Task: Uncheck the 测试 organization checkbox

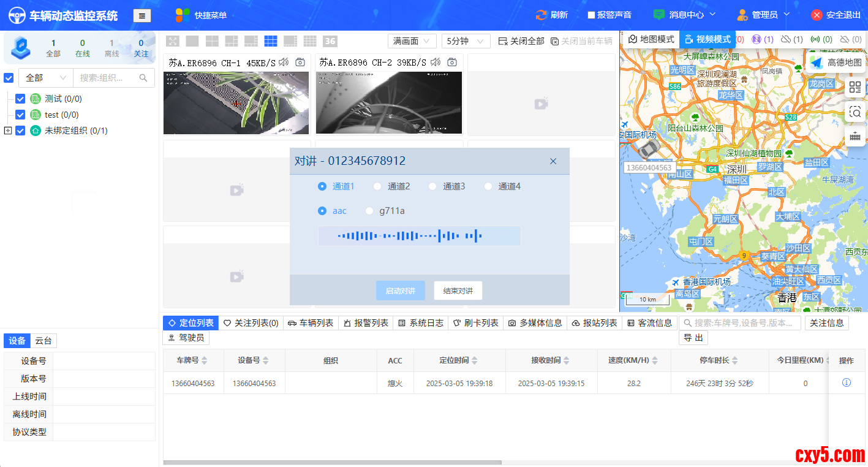Action: (20, 99)
